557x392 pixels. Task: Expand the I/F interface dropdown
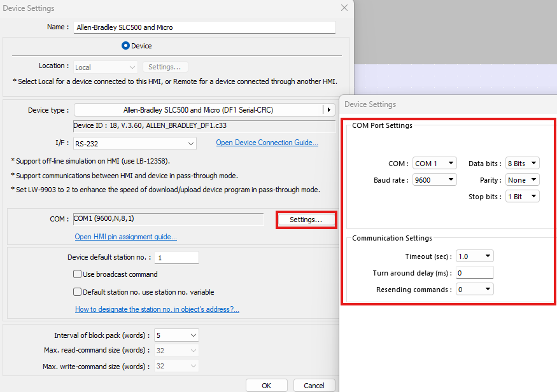pyautogui.click(x=135, y=144)
